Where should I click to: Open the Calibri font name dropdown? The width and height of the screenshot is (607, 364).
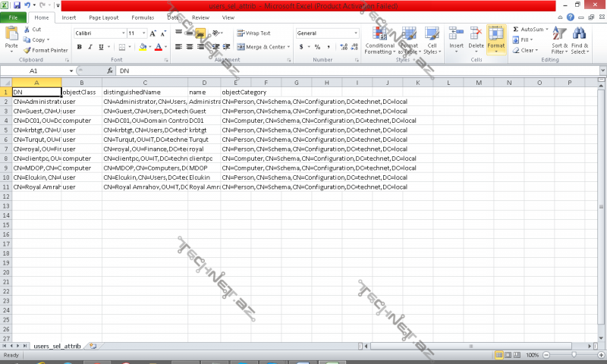pos(121,33)
